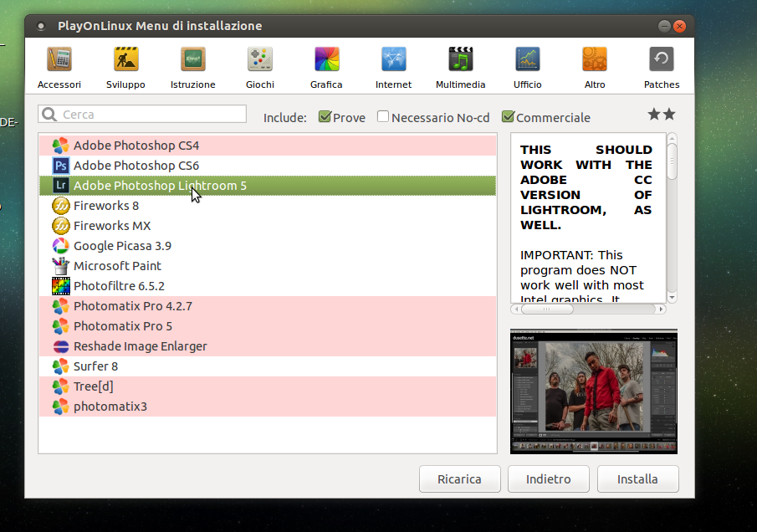Viewport: 757px width, 532px height.
Task: Select Multimedia category label
Action: coord(461,84)
